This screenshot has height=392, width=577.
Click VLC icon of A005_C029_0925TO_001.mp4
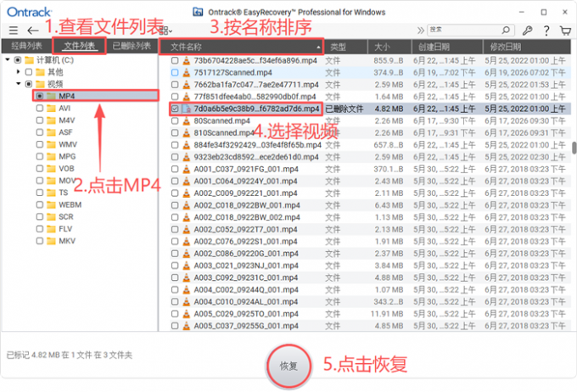coord(187,314)
